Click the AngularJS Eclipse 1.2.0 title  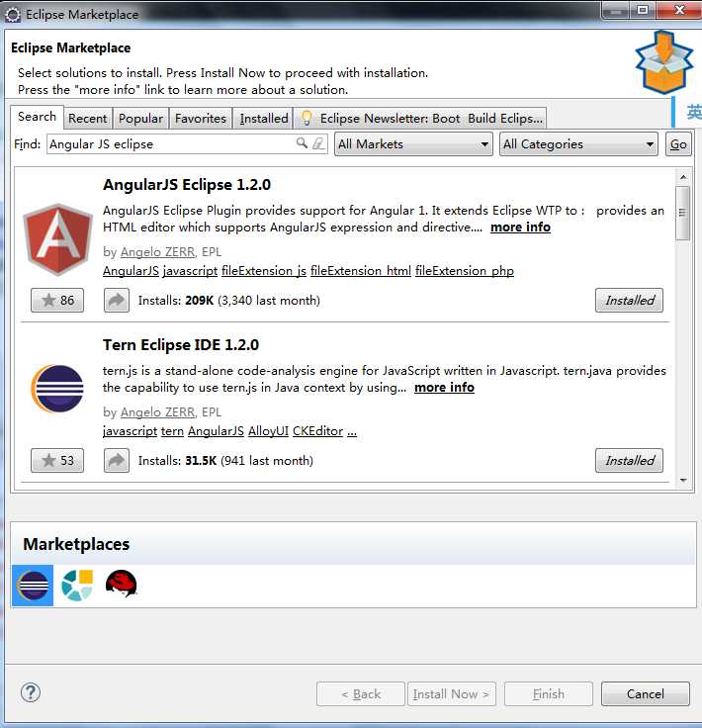(187, 185)
